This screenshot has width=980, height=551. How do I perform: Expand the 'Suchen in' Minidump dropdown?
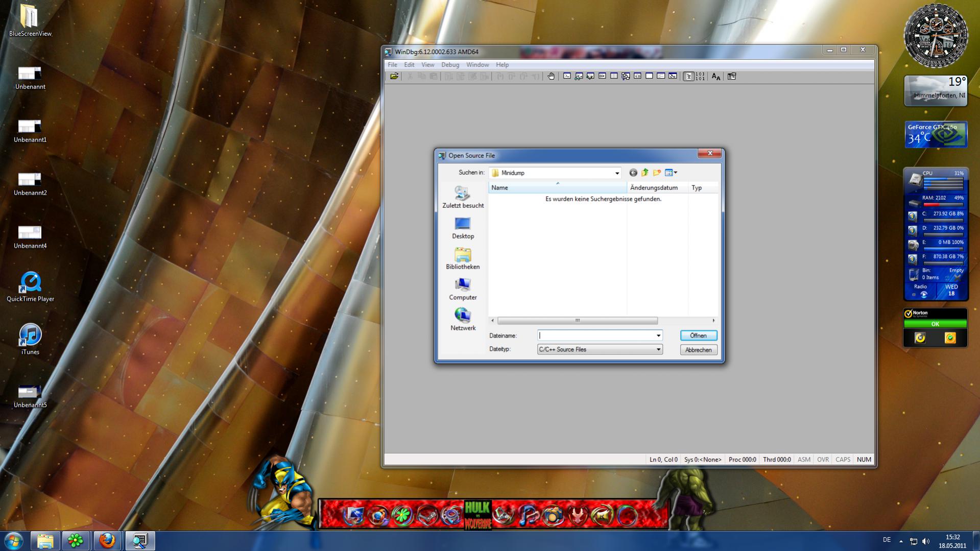[617, 173]
